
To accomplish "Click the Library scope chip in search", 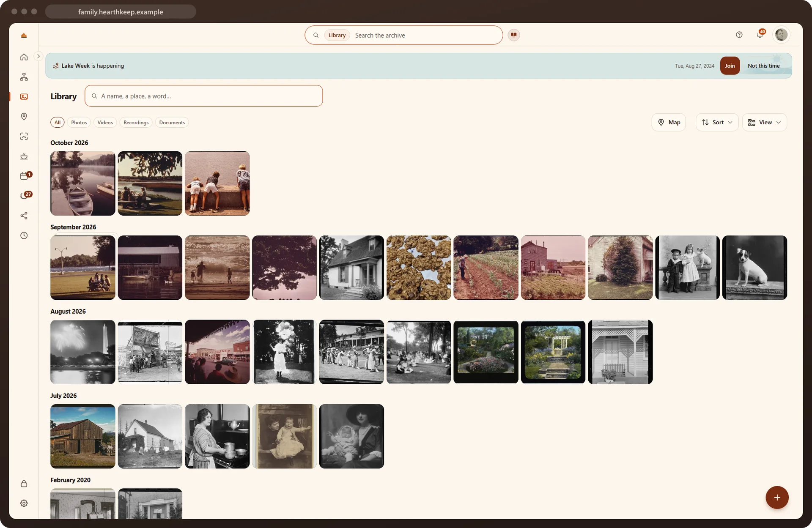I will coord(337,35).
